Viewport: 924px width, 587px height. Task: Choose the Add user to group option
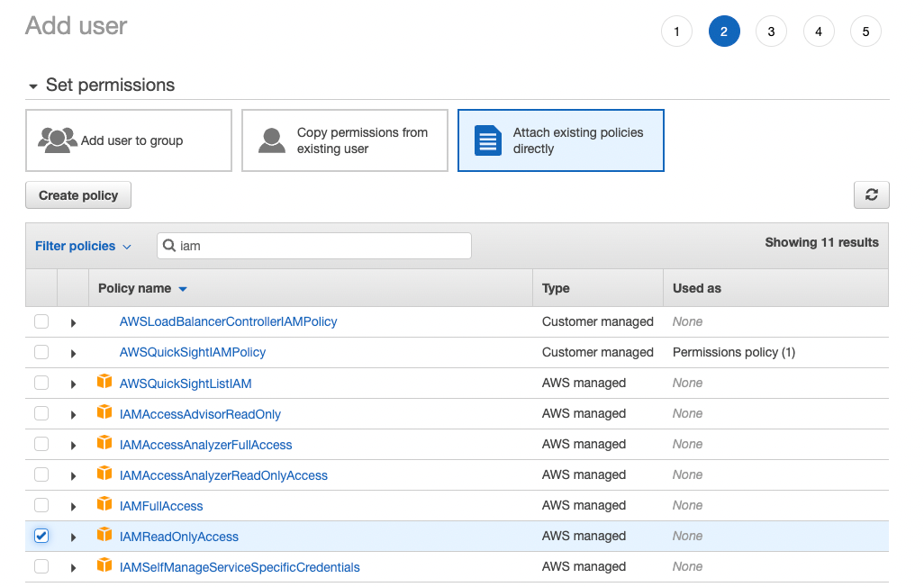coord(129,140)
